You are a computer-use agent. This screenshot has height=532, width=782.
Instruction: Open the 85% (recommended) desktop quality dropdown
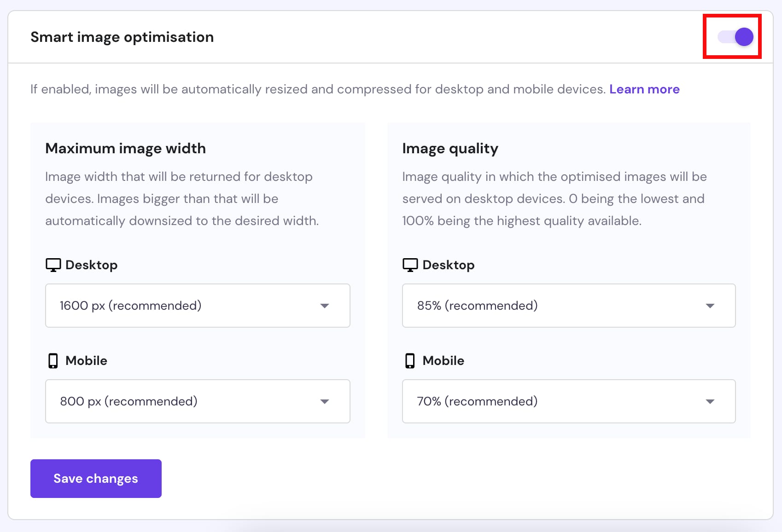[568, 306]
